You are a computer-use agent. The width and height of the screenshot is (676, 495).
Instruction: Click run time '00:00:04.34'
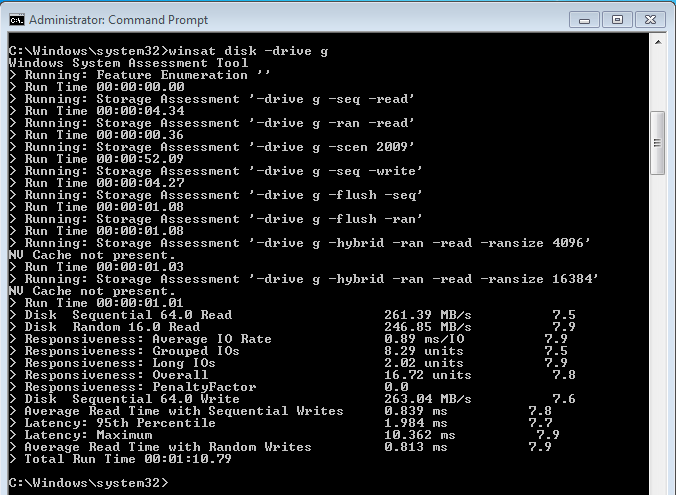tap(141, 111)
